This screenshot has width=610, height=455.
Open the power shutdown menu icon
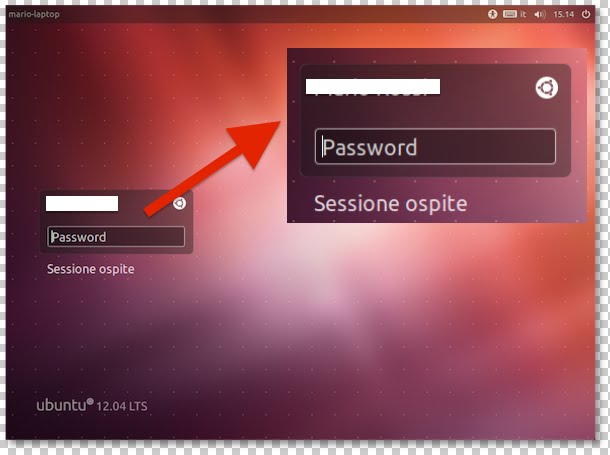(586, 14)
